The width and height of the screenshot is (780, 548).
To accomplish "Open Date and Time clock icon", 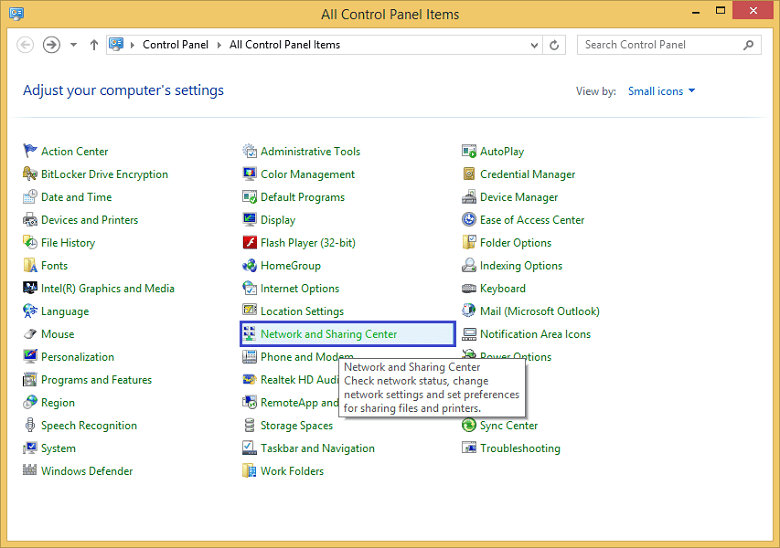I will [30, 196].
